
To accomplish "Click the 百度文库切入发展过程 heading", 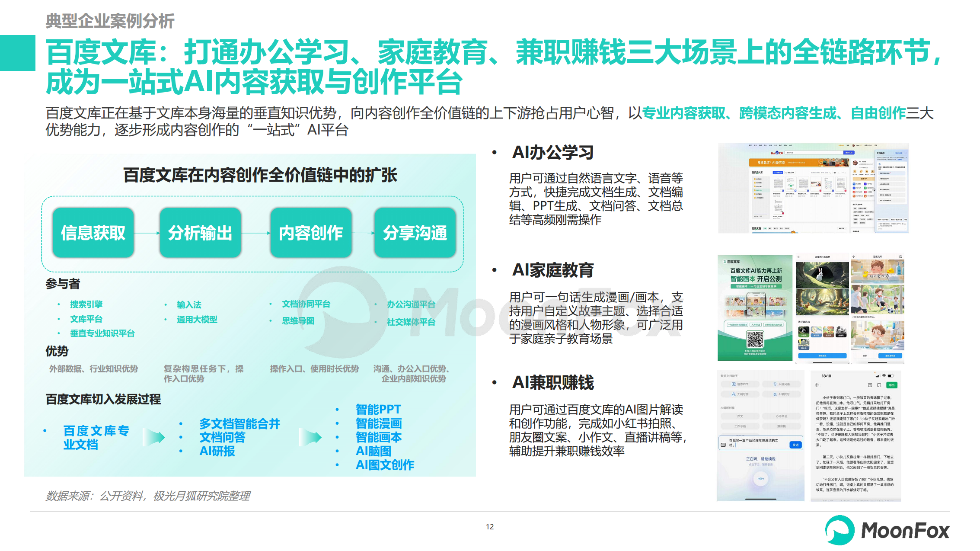I will (x=103, y=399).
